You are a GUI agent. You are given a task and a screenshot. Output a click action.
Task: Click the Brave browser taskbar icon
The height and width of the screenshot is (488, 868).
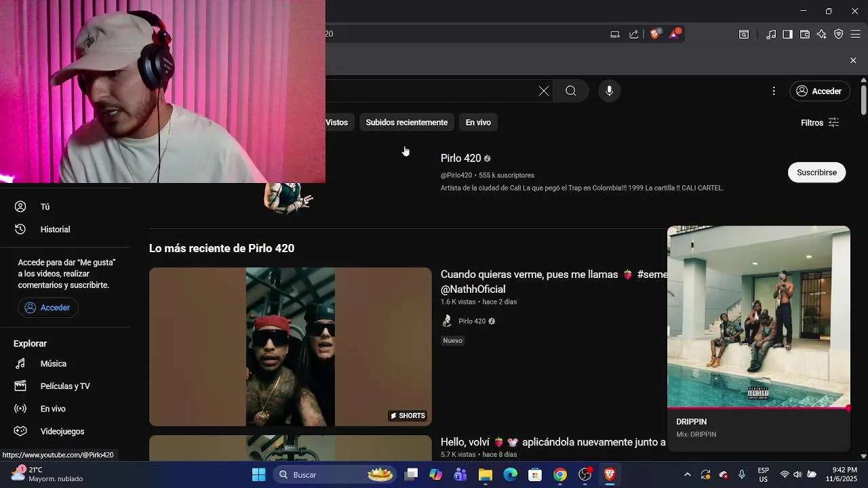tap(610, 474)
